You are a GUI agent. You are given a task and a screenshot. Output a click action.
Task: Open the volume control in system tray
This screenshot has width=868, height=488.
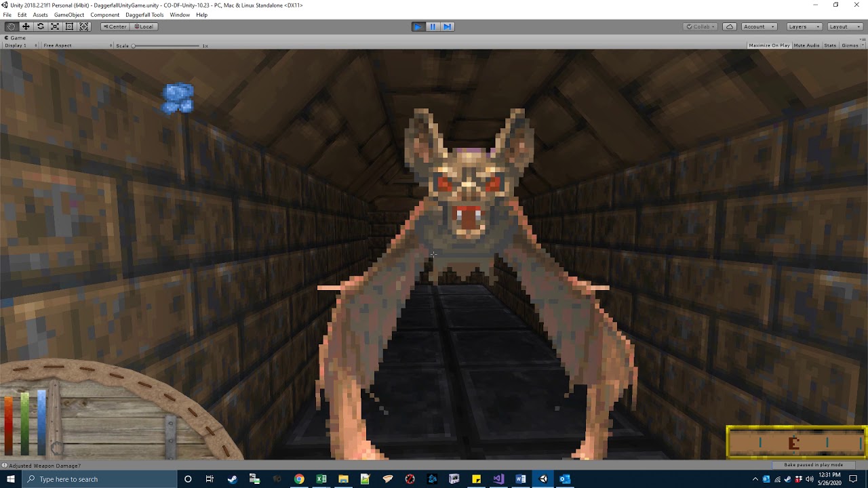pyautogui.click(x=810, y=479)
